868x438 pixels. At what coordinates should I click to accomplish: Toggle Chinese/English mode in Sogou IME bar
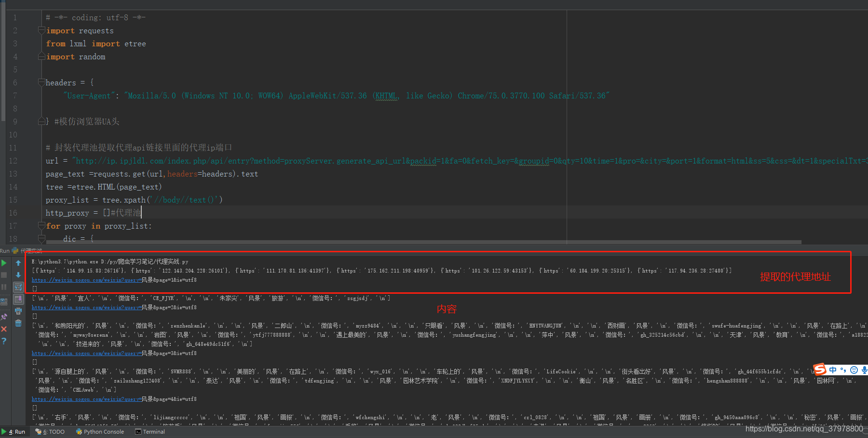pos(833,370)
